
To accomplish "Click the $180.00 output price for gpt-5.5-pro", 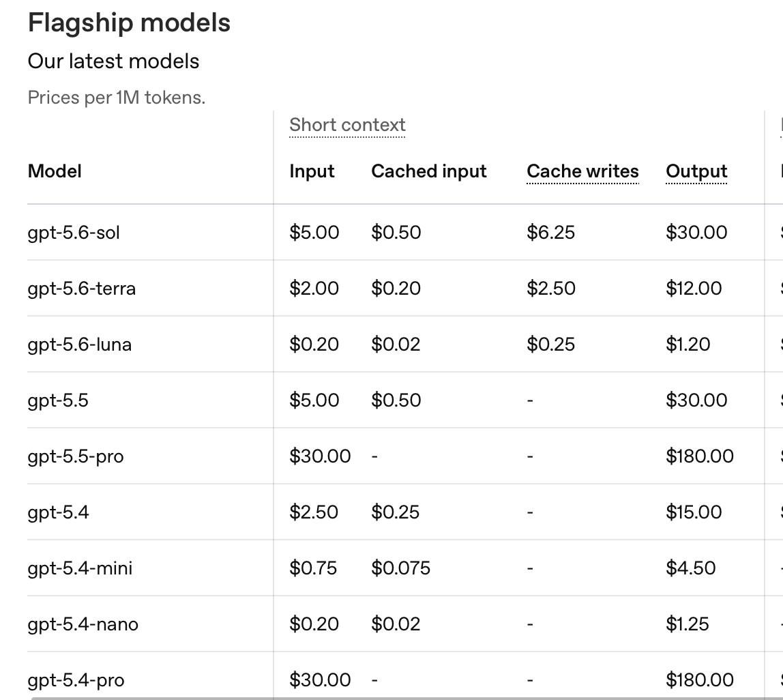I will click(700, 456).
